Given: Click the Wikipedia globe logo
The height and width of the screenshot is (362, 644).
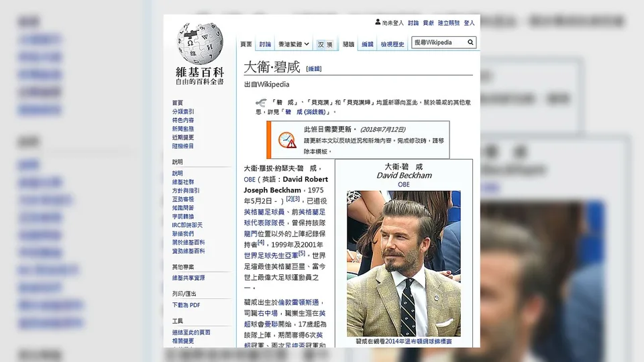Looking at the screenshot, I should pos(200,43).
